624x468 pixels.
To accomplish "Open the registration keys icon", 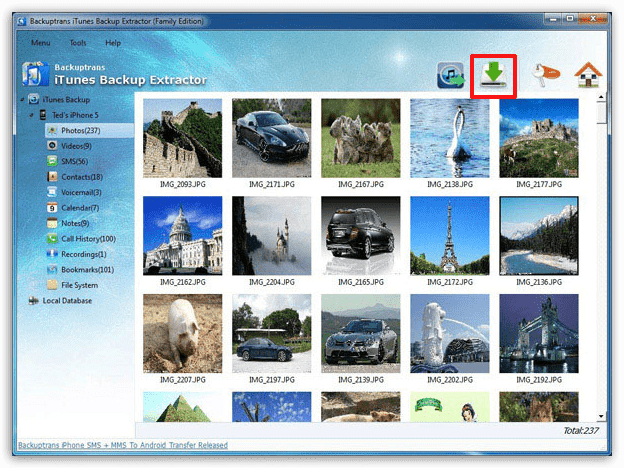I will click(x=546, y=74).
